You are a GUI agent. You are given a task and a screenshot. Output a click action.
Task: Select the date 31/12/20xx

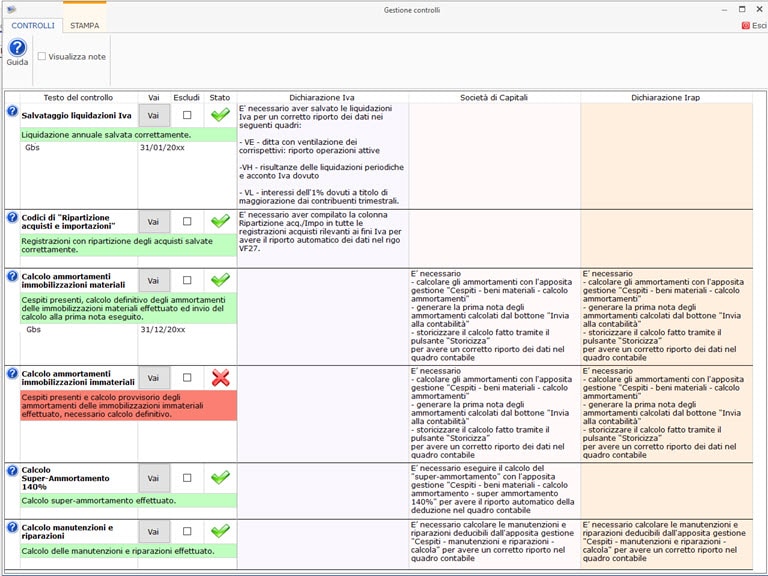[x=163, y=330]
